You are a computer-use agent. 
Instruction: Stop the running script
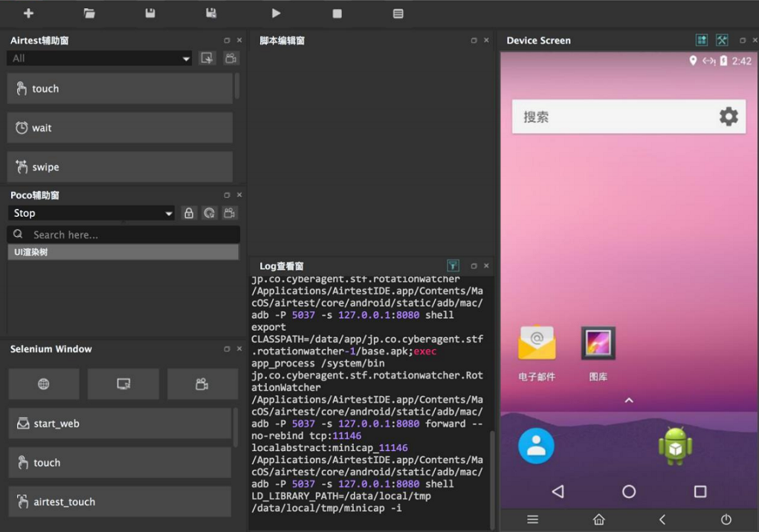coord(337,13)
